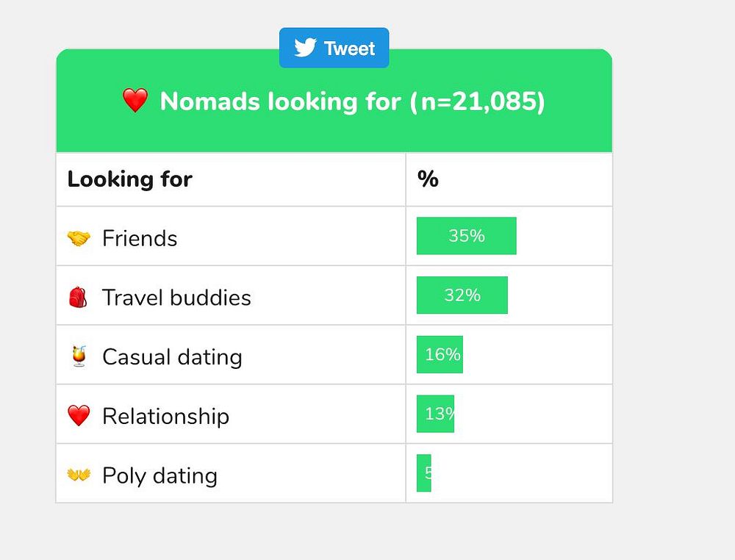Screen dimensions: 735x560
Task: Click the 16% Casual dating bar
Action: click(440, 354)
